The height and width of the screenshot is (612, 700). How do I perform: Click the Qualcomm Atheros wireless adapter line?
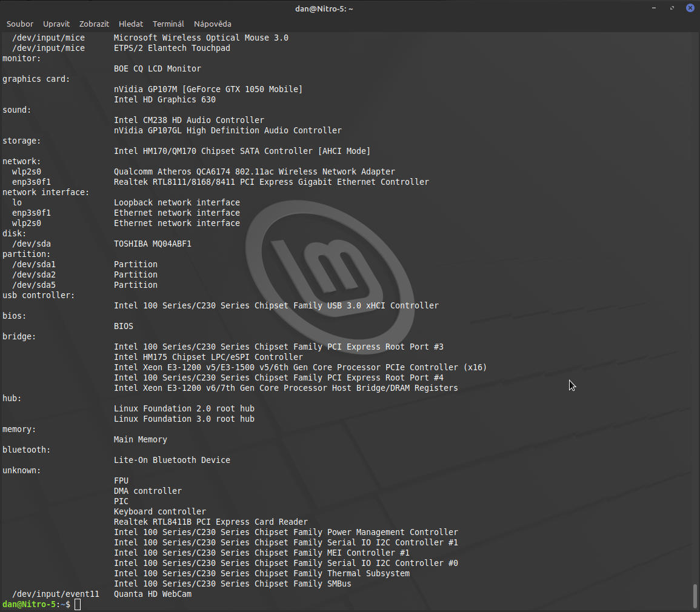[255, 171]
